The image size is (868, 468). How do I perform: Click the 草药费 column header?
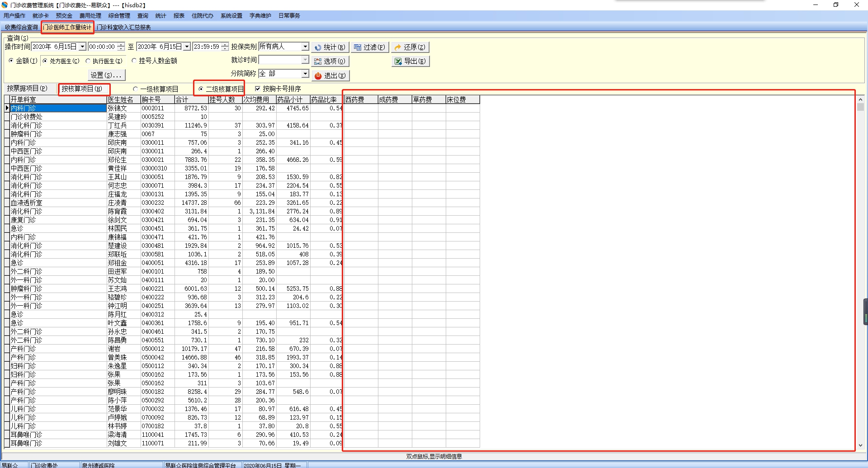(429, 99)
